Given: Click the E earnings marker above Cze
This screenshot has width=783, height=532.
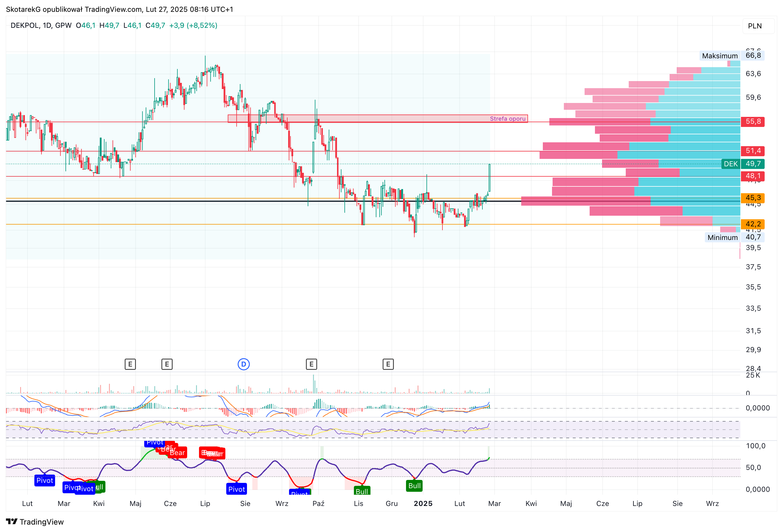Looking at the screenshot, I should click(x=167, y=364).
